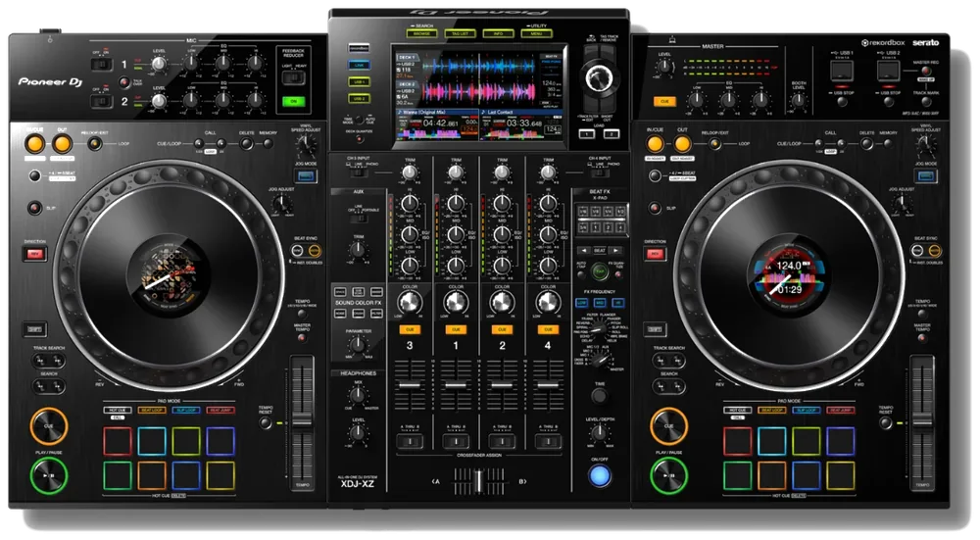
Task: Cue channel 3 in headphones
Action: tap(410, 329)
